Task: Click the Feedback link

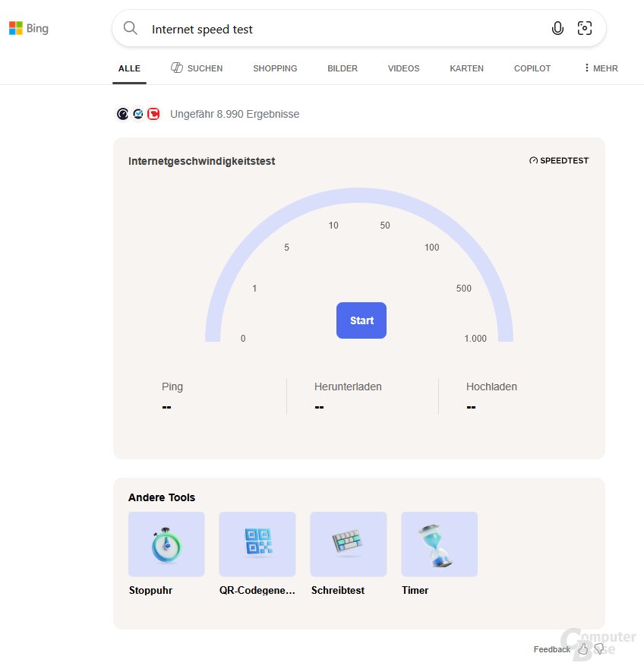Action: (x=551, y=649)
